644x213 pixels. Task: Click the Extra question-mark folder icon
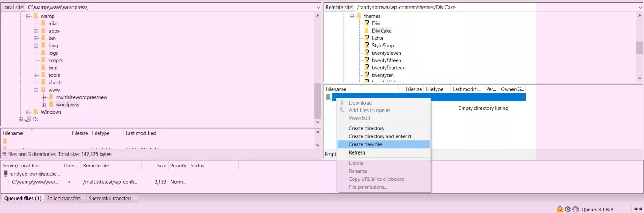point(367,38)
